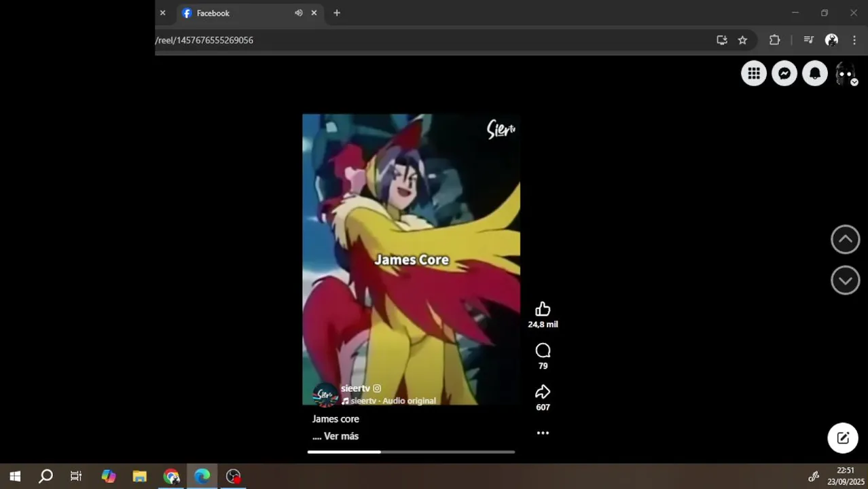Open Chrome extensions puzzle icon
Image resolution: width=868 pixels, height=489 pixels.
click(x=774, y=40)
